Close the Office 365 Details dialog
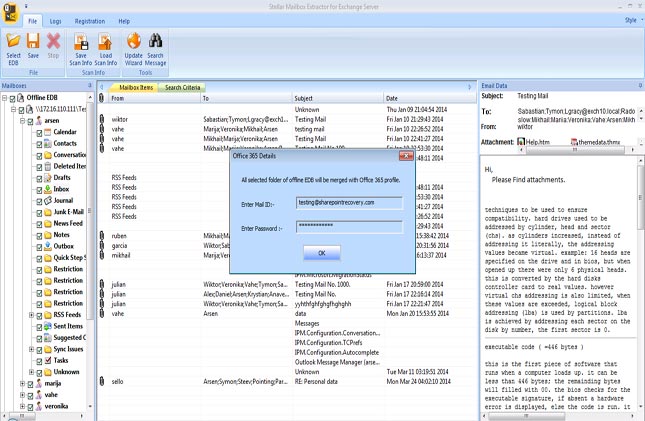The image size is (645, 421). 406,156
